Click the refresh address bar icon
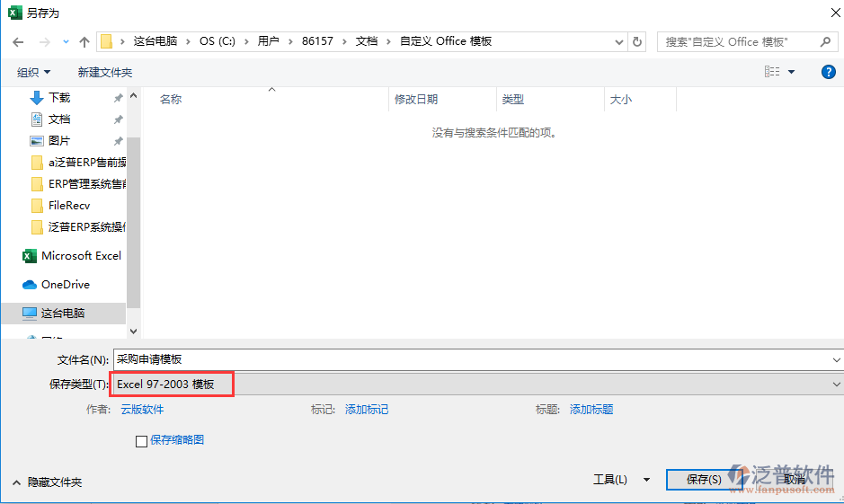 coord(637,41)
